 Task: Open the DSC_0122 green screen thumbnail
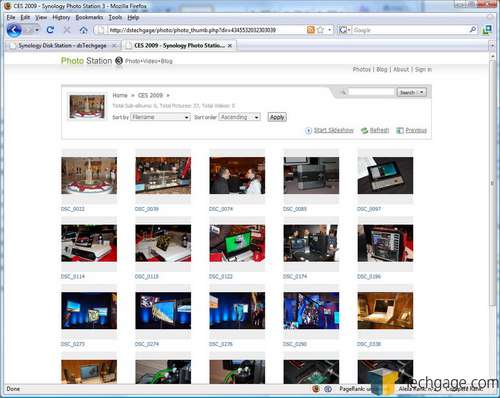[237, 243]
